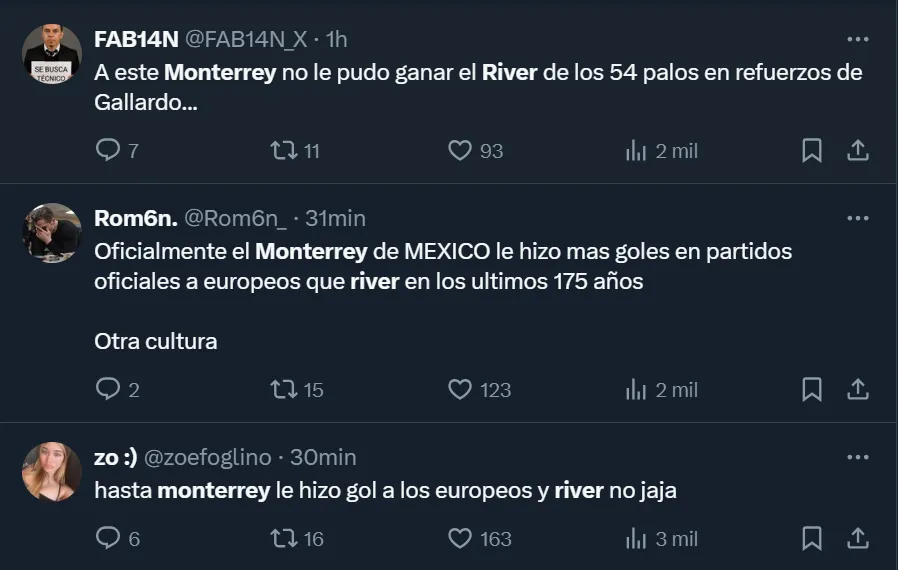This screenshot has width=898, height=570.
Task: Open more options on FAB14N's tweet
Action: click(x=857, y=40)
